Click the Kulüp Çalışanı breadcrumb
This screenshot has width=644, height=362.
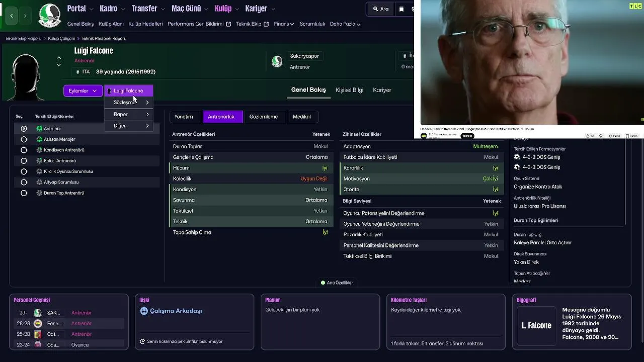(x=61, y=39)
